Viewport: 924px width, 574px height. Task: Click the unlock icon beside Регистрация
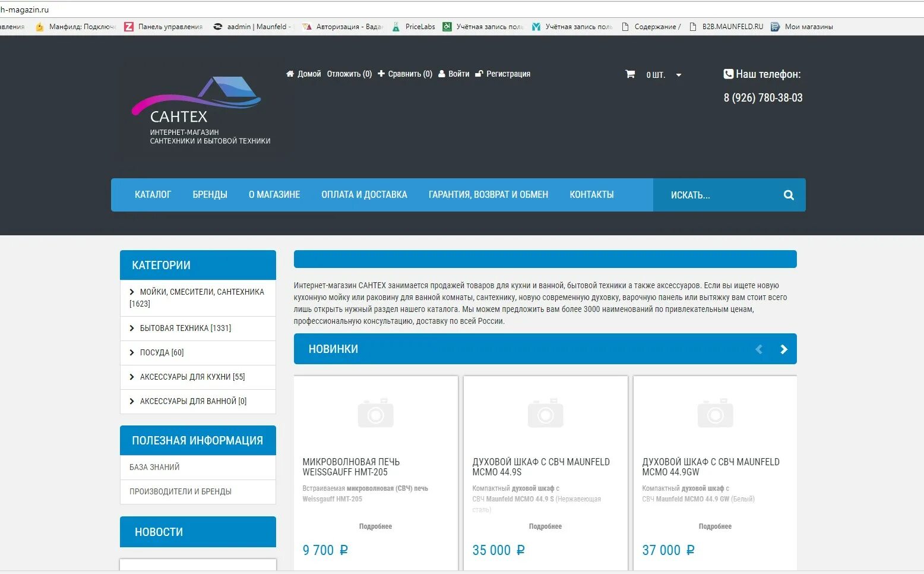pos(479,74)
